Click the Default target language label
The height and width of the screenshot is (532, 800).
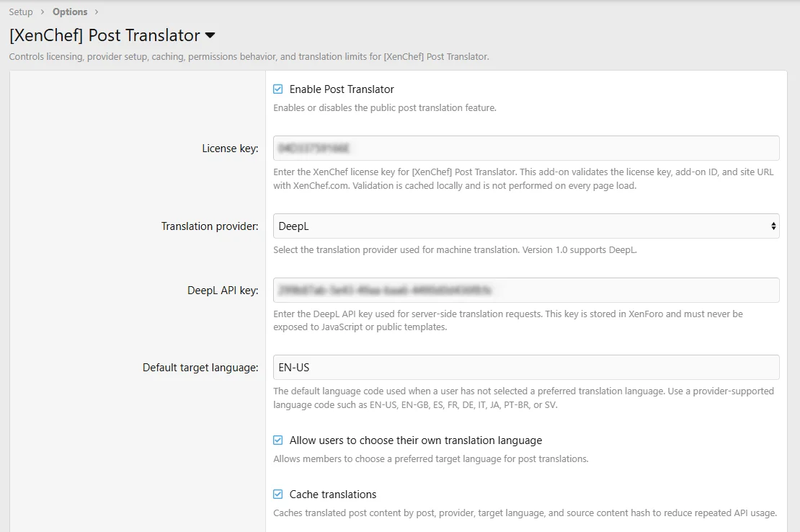pos(200,368)
